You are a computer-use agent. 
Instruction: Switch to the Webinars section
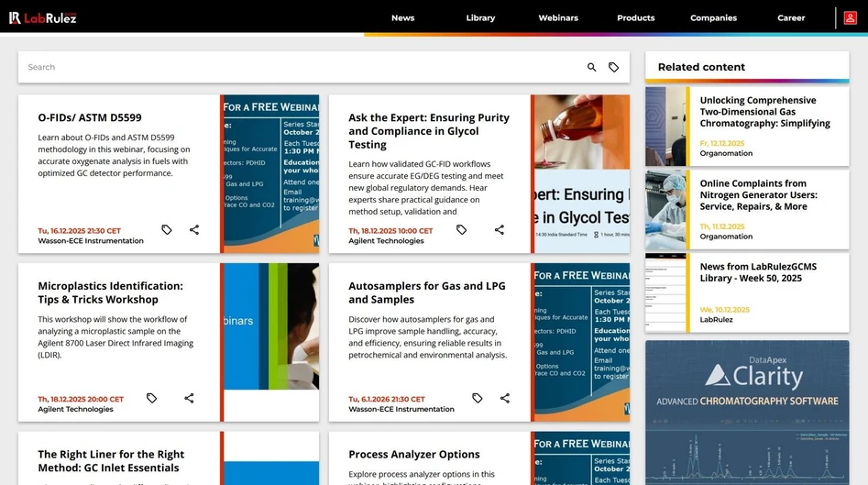558,17
